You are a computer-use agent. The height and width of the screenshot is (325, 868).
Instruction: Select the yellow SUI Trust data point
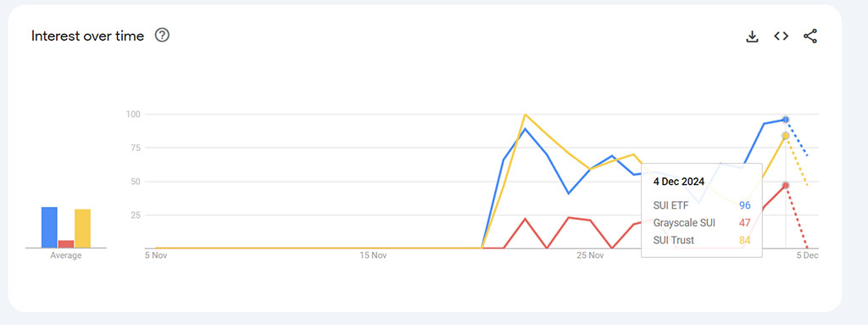(x=786, y=136)
